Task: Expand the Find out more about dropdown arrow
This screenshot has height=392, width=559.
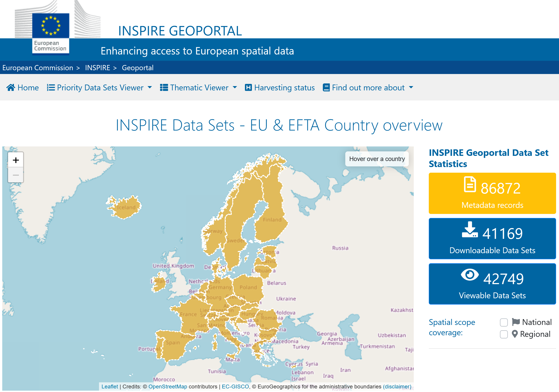Action: 411,87
